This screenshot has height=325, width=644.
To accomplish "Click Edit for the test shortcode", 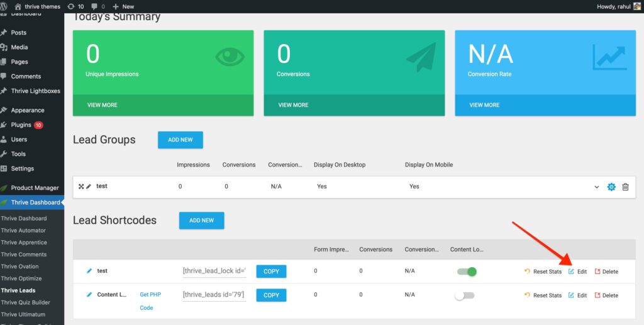I will point(577,272).
